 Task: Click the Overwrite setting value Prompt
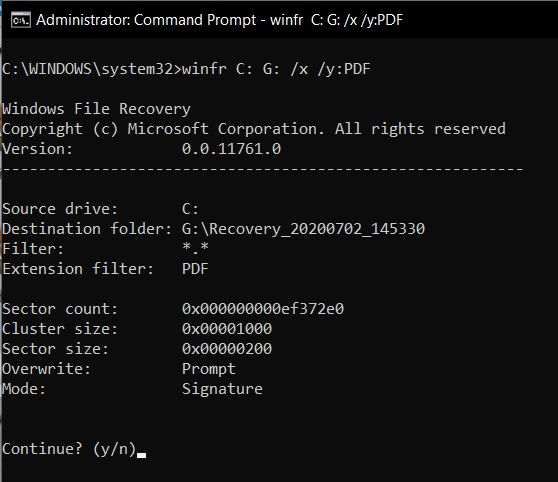[x=209, y=369]
